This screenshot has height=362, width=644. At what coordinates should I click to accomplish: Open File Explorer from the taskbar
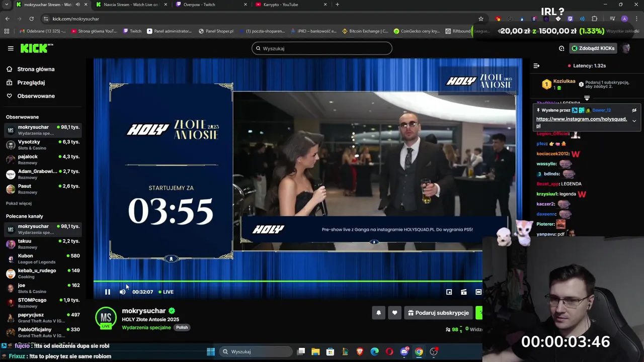pyautogui.click(x=315, y=351)
